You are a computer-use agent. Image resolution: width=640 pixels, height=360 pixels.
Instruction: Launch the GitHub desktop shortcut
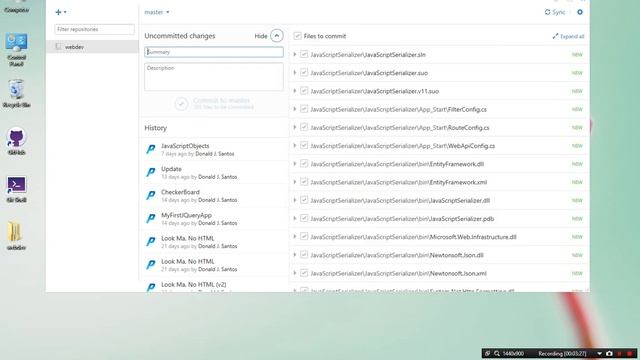pos(16,142)
